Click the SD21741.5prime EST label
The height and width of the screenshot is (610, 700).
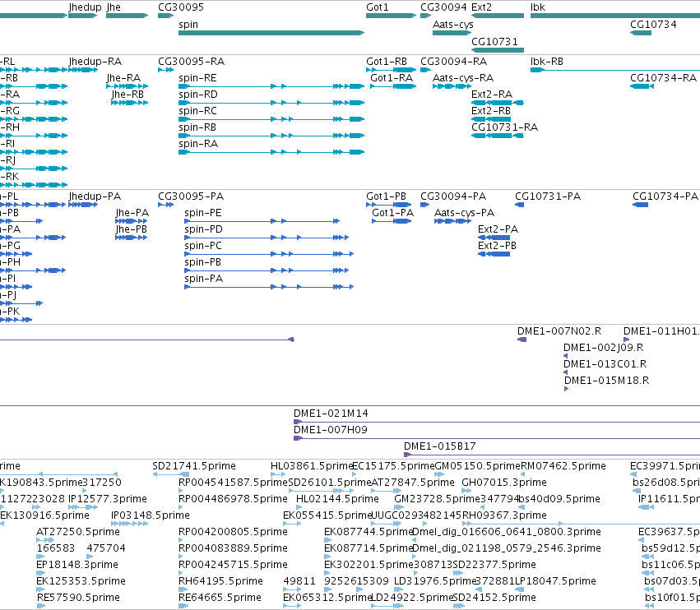194,466
